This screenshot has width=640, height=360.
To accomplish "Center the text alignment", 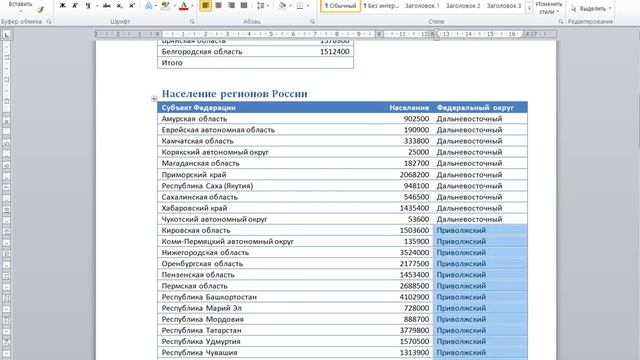I will click(218, 6).
